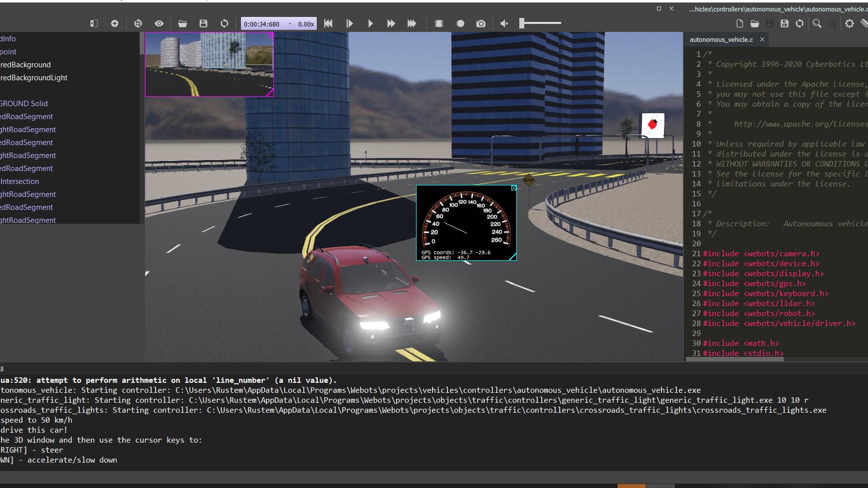The width and height of the screenshot is (868, 488).
Task: Create a new text file in editor
Action: click(x=740, y=23)
